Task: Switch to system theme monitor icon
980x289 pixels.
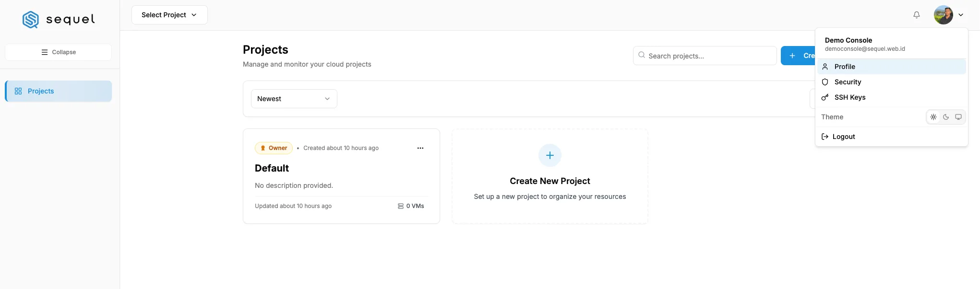Action: point(958,117)
